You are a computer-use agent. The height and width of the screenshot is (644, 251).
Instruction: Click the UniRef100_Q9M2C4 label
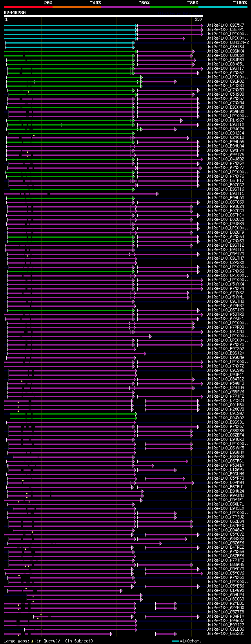pyautogui.click(x=225, y=133)
